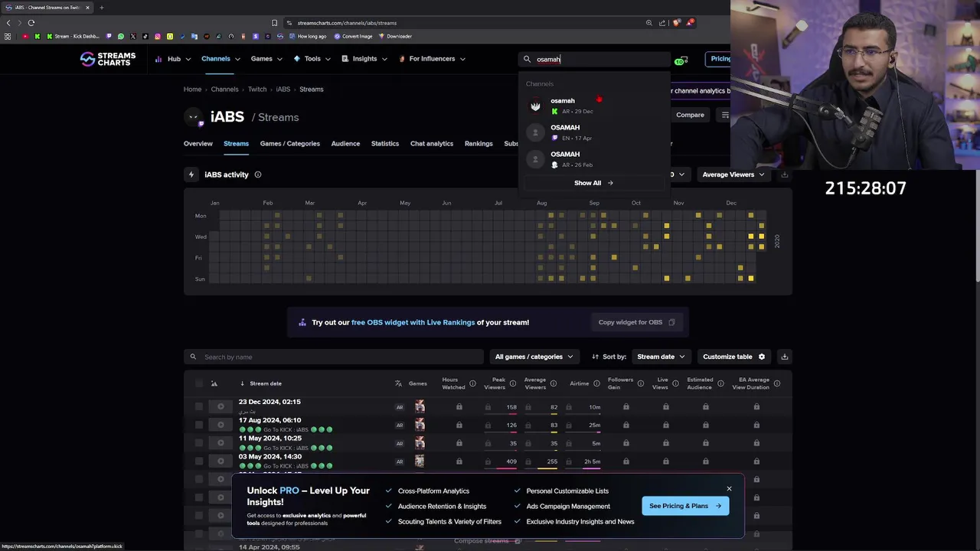
Task: Check the 17 Aug 2024 stream row
Action: (x=199, y=425)
